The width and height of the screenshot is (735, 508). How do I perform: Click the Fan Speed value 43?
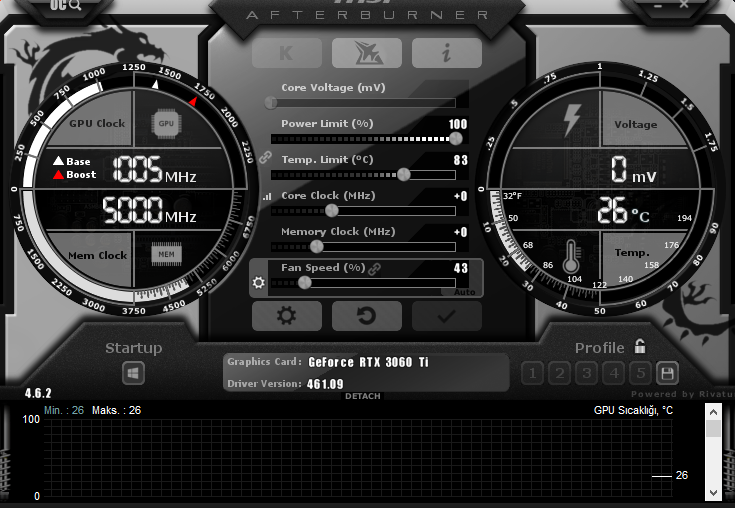[460, 268]
